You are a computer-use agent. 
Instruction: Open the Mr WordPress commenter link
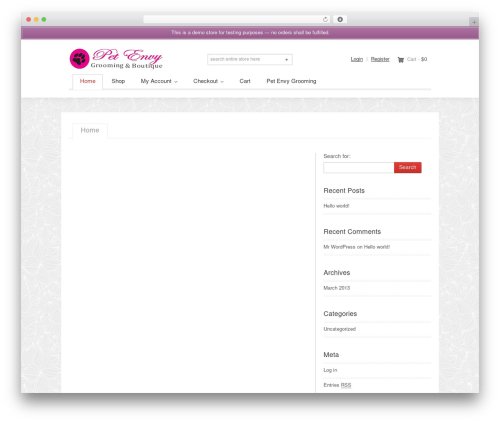pos(339,247)
